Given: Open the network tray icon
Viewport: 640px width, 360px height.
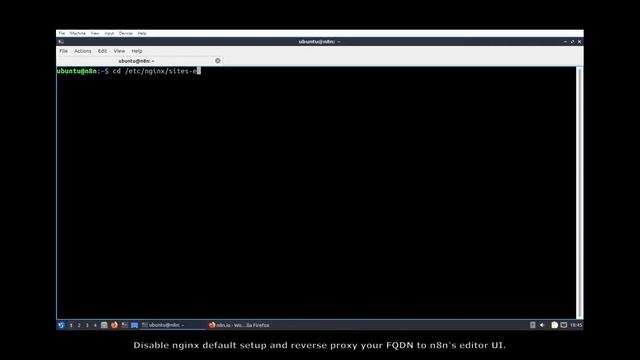Looking at the screenshot, I should [564, 325].
